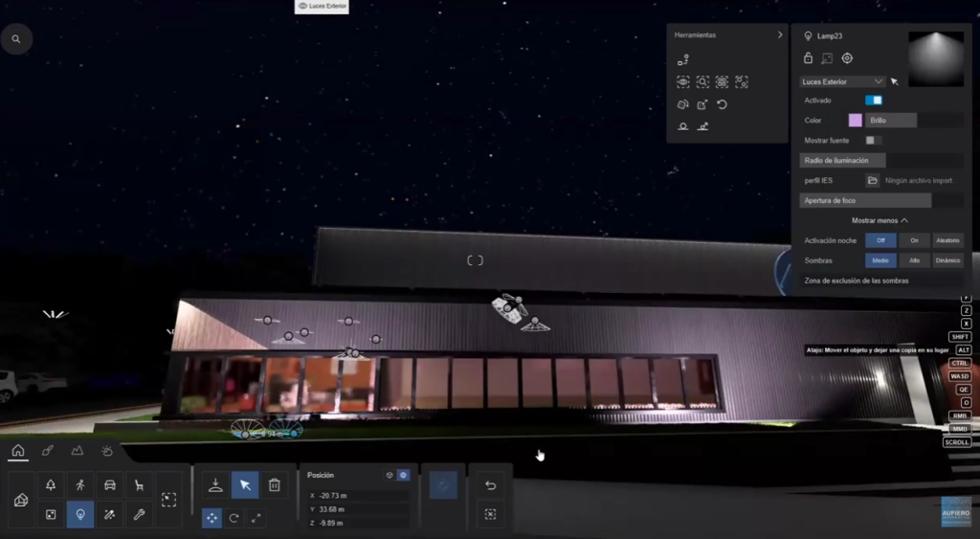This screenshot has height=539, width=980.
Task: Adjust the Apertura de foco slider
Action: [x=881, y=200]
